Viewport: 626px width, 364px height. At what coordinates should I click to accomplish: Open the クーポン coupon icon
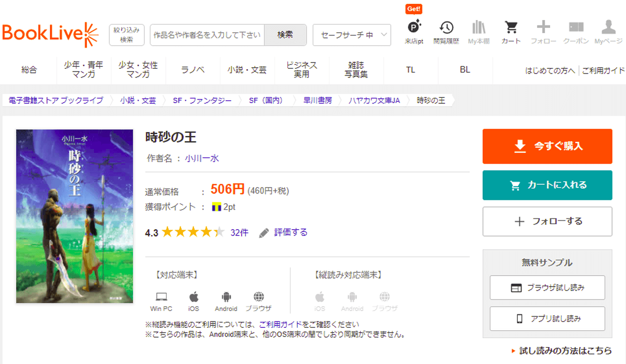point(576,28)
